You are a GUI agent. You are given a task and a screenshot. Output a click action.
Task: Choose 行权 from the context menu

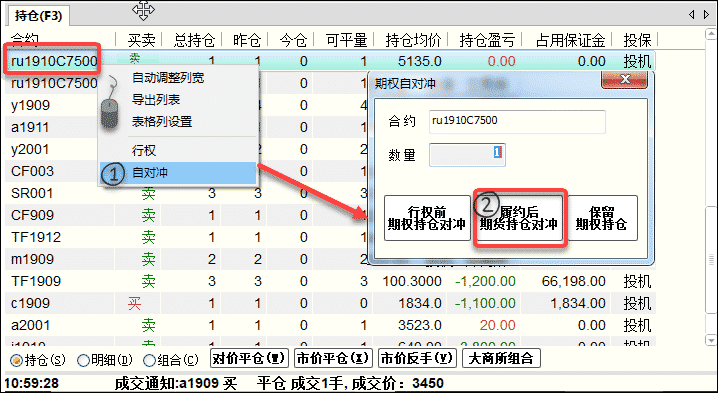(x=144, y=150)
